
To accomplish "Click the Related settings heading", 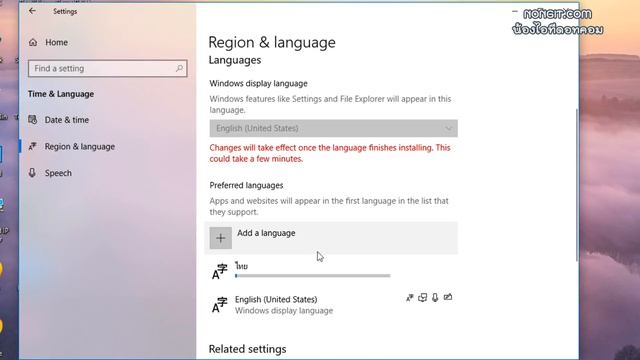I will pyautogui.click(x=247, y=349).
